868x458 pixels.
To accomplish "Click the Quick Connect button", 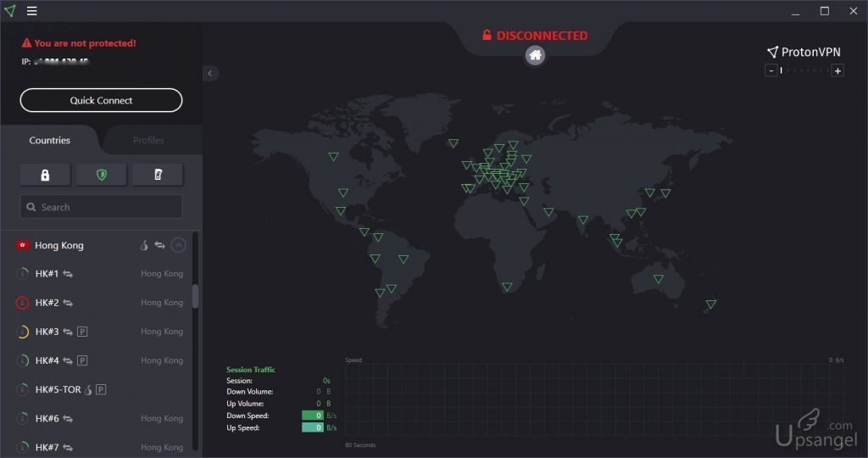I will click(102, 100).
